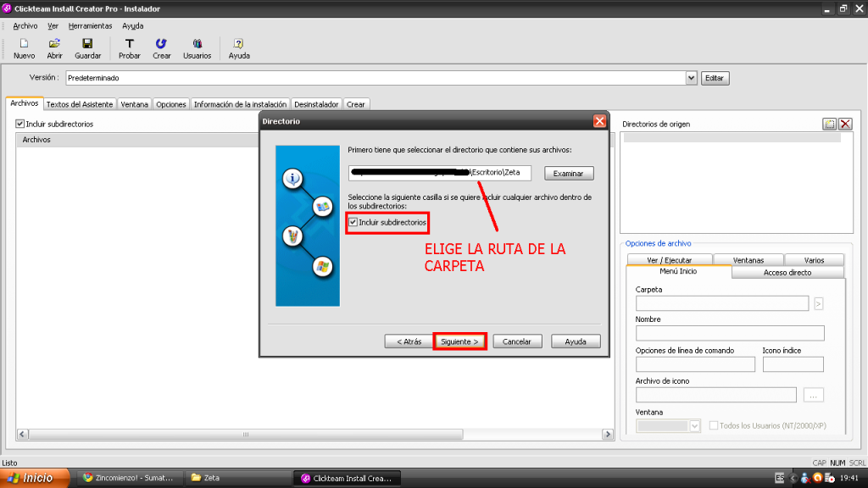
Task: Click the horizontal scrollbar thumb in Archivos list
Action: point(245,435)
